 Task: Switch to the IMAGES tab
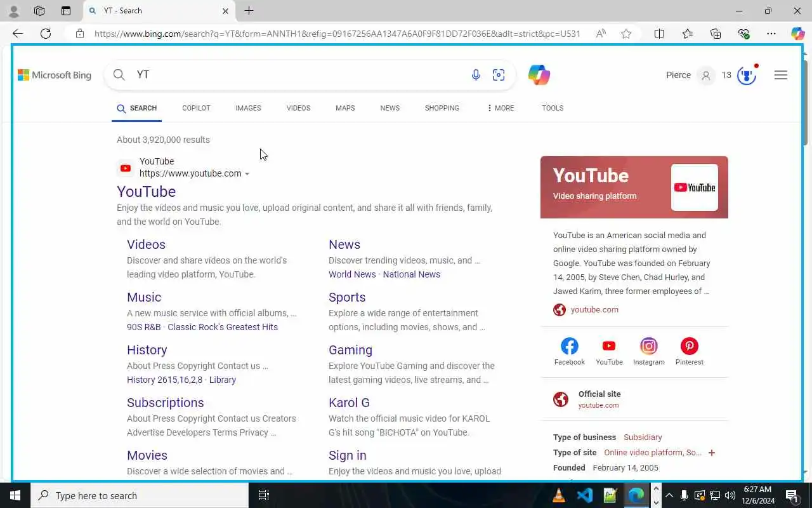(248, 108)
